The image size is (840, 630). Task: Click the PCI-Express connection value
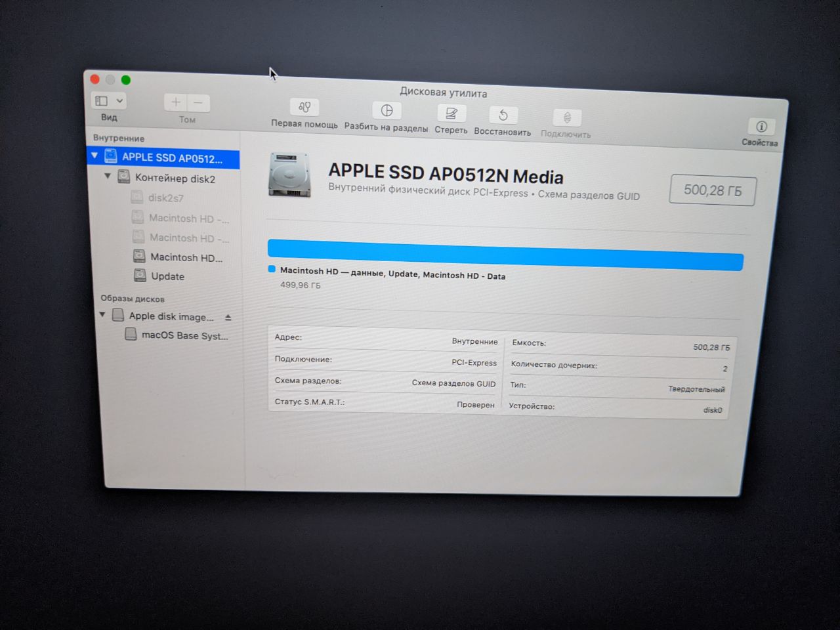click(474, 362)
